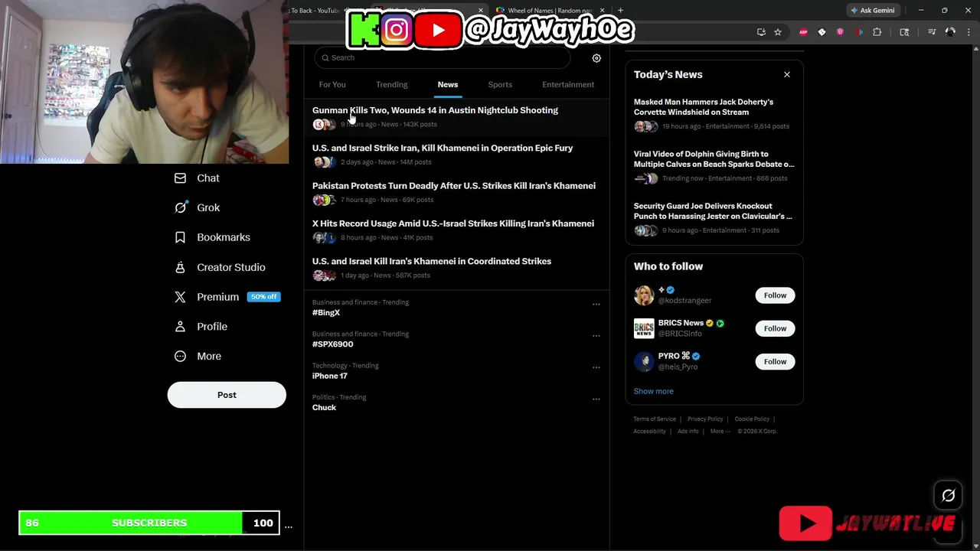This screenshot has height=551, width=980.
Task: Follow BRICS News
Action: pos(775,328)
